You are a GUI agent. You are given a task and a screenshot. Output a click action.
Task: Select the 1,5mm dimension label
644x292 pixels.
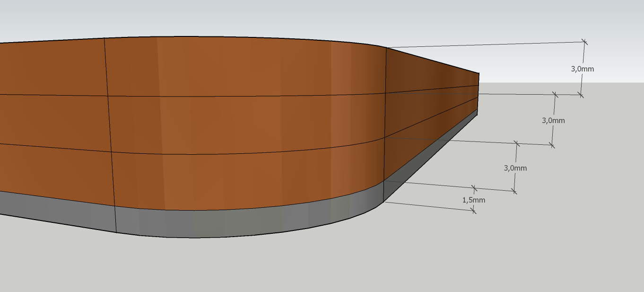point(474,201)
